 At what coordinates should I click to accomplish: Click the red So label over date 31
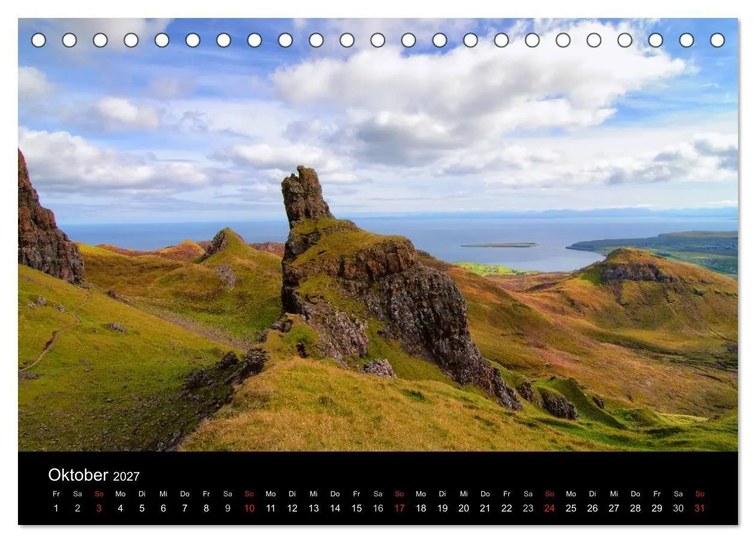pos(700,494)
